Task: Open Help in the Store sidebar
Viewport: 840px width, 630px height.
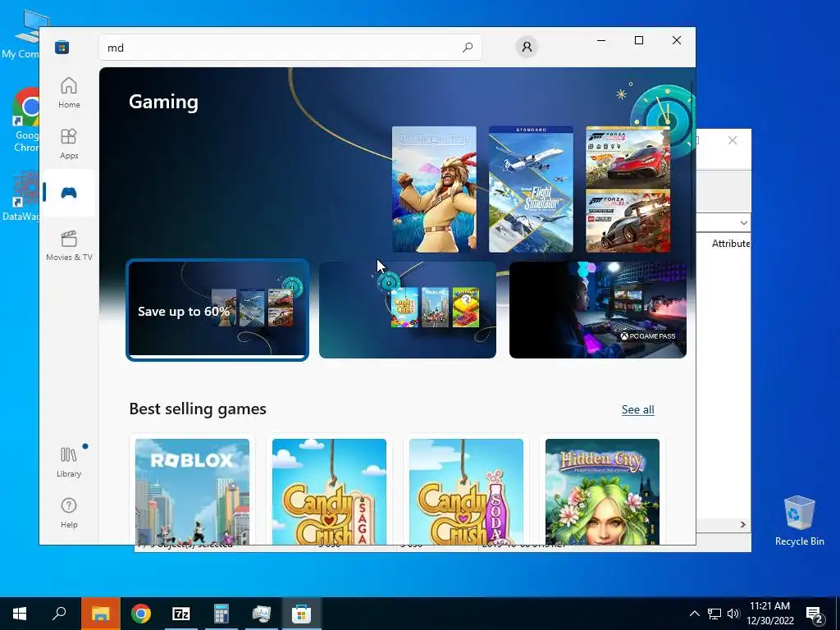Action: pyautogui.click(x=69, y=513)
